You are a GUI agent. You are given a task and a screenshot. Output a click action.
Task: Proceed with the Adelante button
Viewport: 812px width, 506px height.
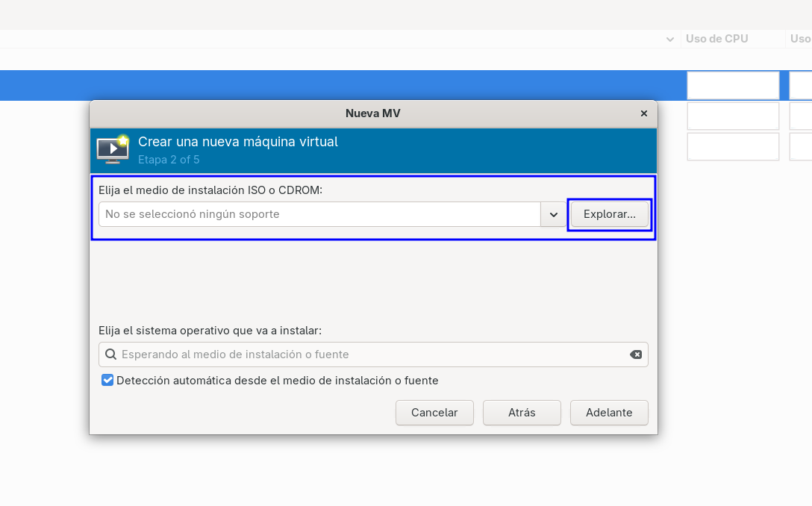(609, 413)
